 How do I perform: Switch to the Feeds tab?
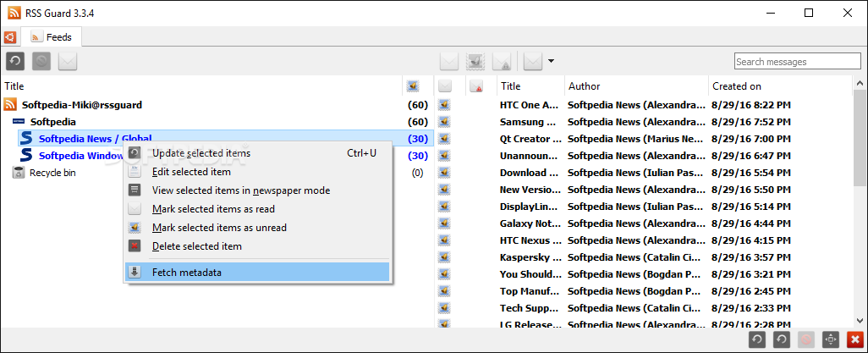pos(52,37)
